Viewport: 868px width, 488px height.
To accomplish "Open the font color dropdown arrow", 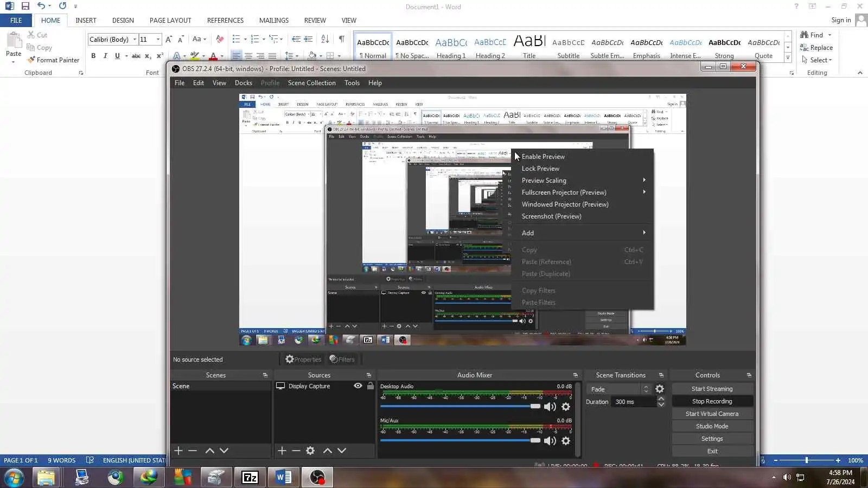I will click(x=222, y=55).
